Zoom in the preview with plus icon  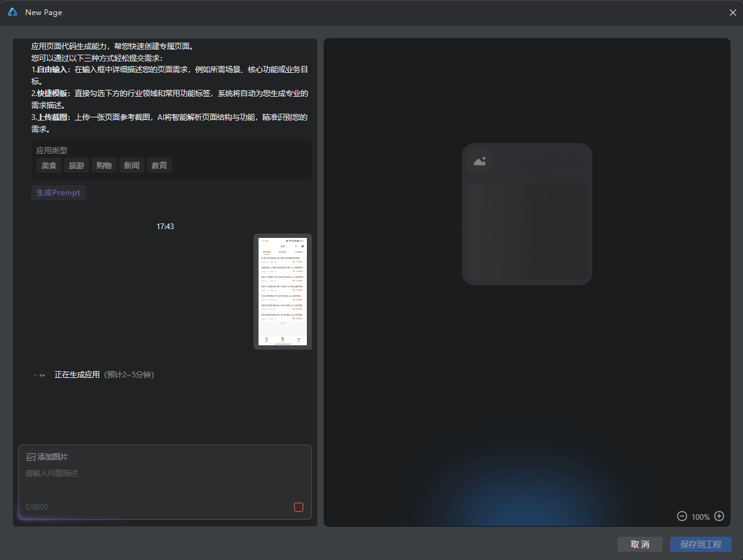[x=719, y=517]
